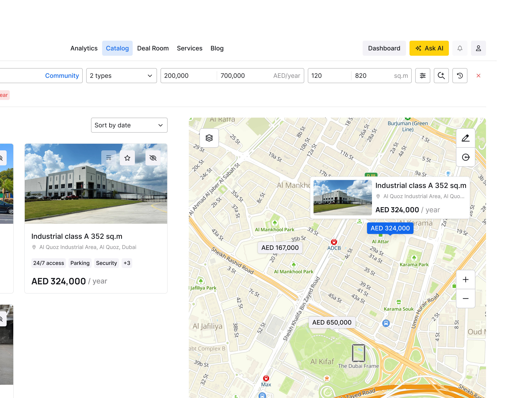The height and width of the screenshot is (398, 532).
Task: Open the user profile icon
Action: point(478,48)
